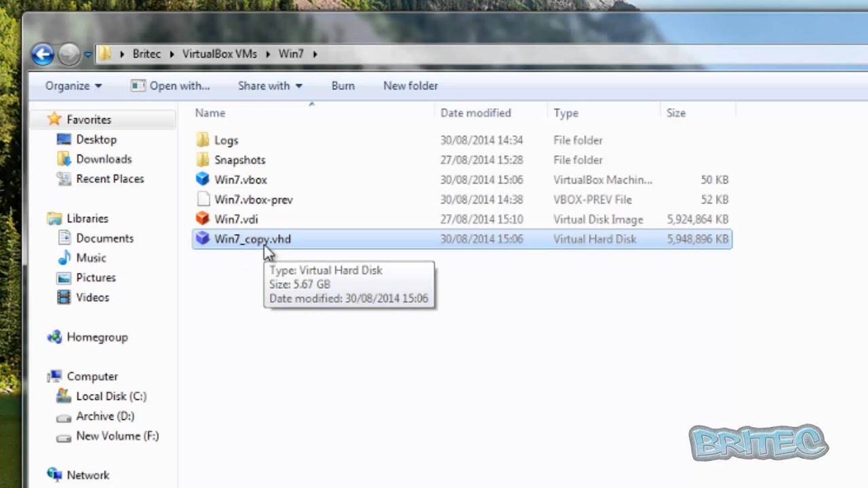868x488 pixels.
Task: Open Downloads in the navigation pane
Action: [104, 159]
